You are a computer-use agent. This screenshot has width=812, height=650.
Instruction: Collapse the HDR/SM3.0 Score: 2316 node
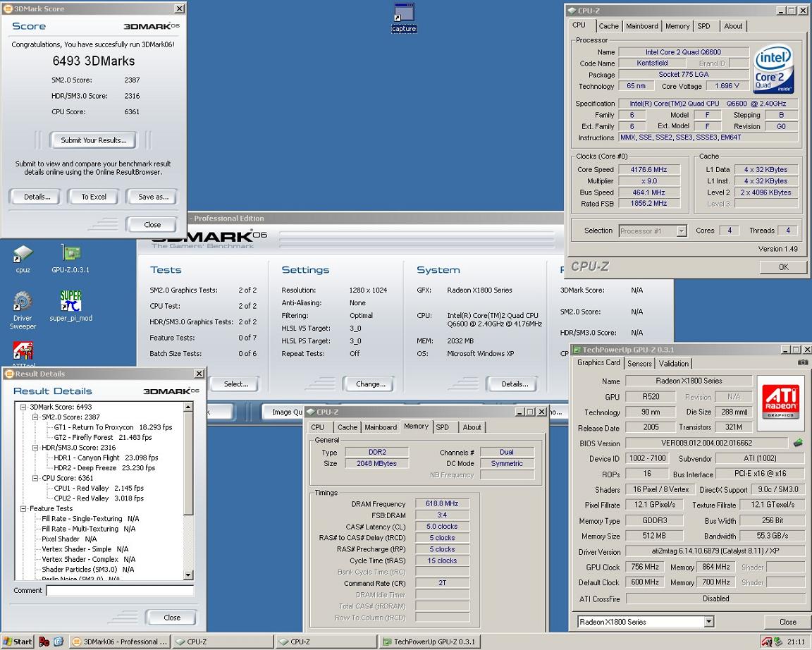point(35,448)
